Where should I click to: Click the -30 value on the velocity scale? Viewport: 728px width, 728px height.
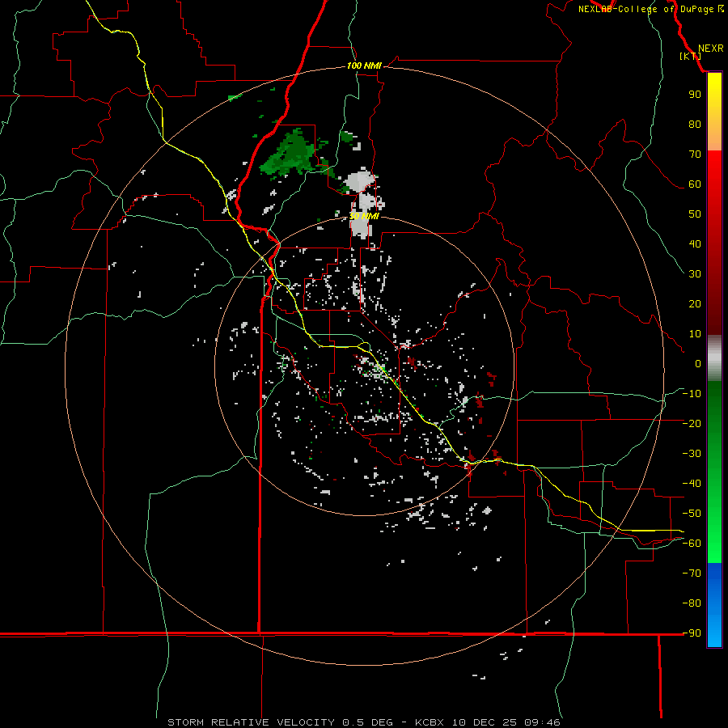(692, 454)
